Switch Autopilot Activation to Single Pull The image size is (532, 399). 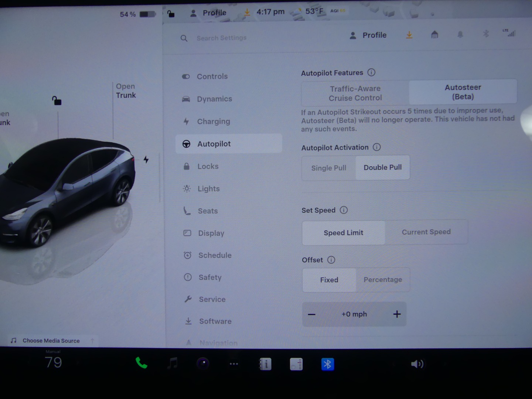tap(328, 168)
